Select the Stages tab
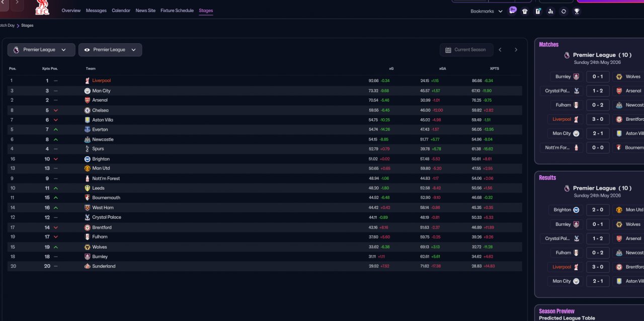 tap(206, 11)
